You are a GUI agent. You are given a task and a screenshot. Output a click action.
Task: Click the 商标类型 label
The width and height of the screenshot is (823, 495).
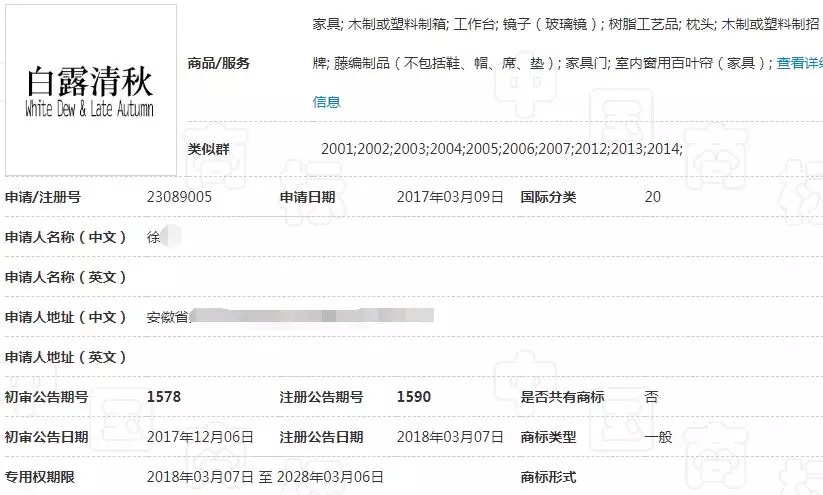coord(548,437)
